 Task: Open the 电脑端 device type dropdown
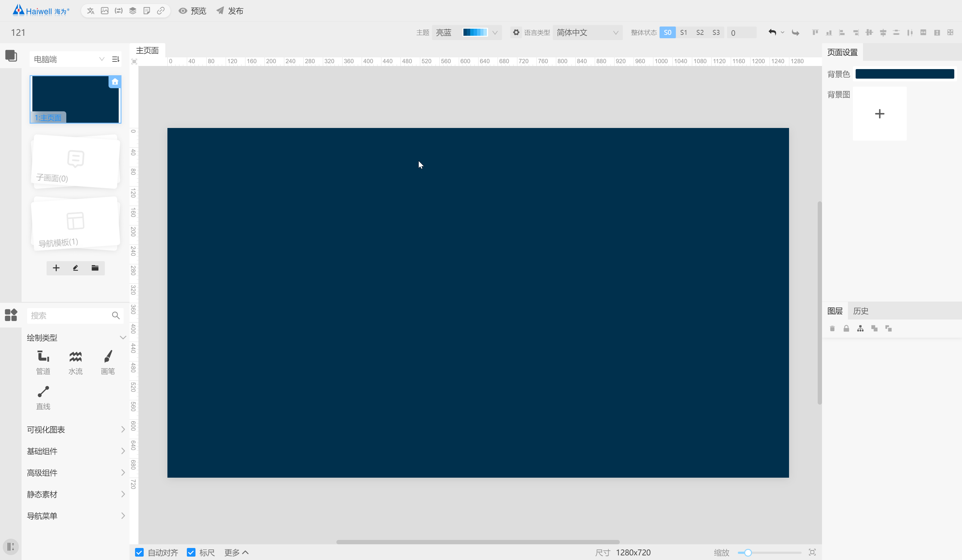pyautogui.click(x=69, y=59)
